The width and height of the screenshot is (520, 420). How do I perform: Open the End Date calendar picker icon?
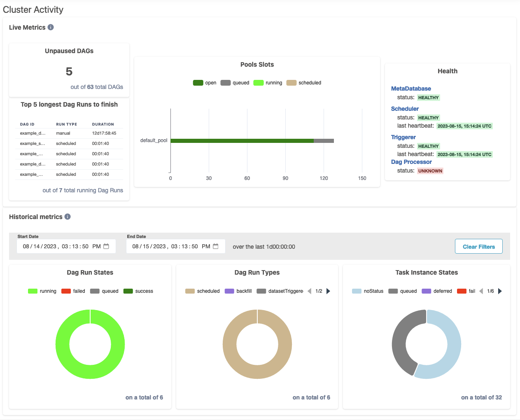coord(216,246)
